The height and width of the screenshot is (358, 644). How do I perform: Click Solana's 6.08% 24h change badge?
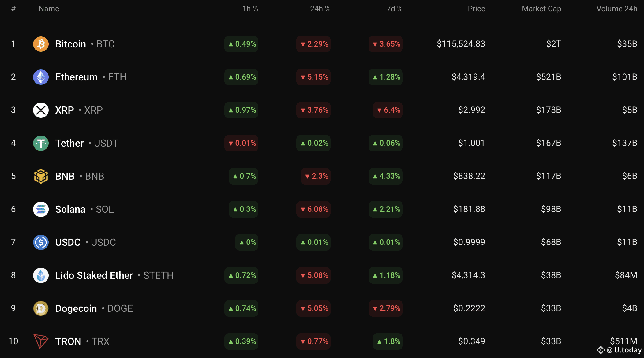(313, 209)
